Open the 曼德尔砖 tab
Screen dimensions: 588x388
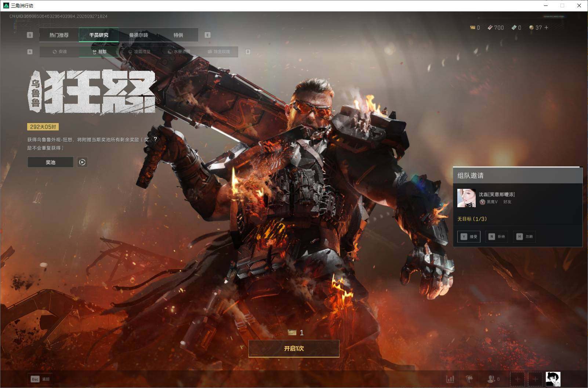click(138, 35)
